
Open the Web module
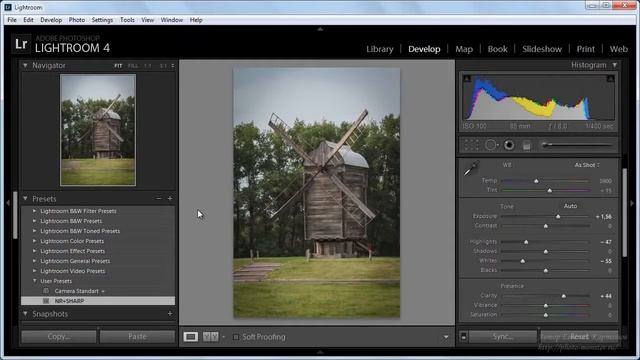click(x=618, y=49)
